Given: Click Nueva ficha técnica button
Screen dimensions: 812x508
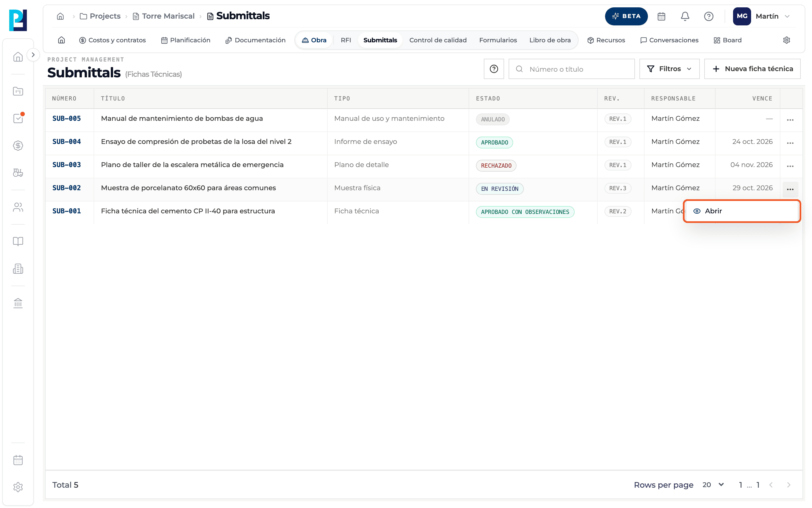Looking at the screenshot, I should 752,69.
